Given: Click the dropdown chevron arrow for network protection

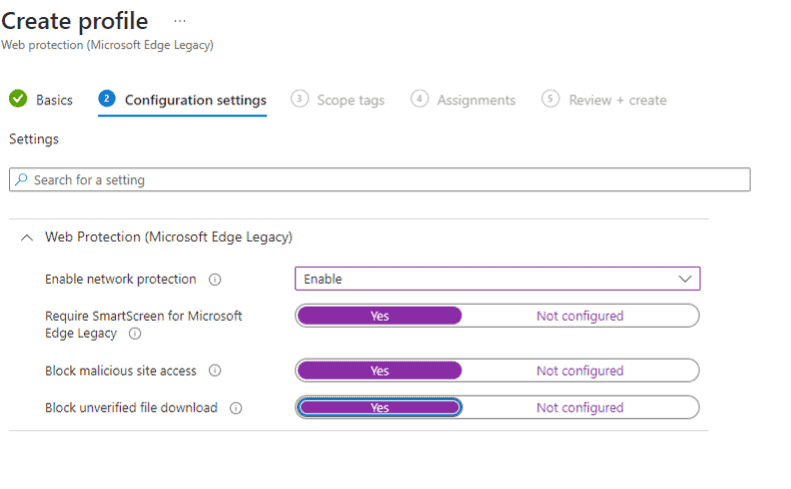Looking at the screenshot, I should 685,279.
